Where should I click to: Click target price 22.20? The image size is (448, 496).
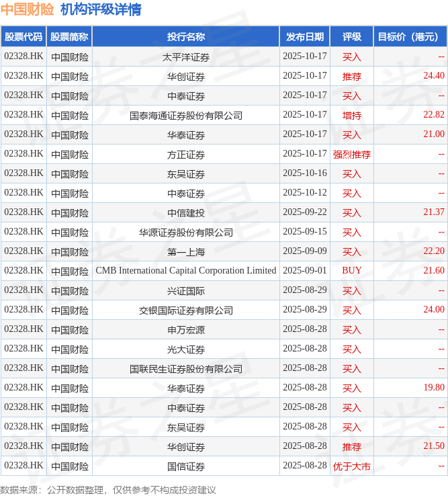[x=434, y=251]
